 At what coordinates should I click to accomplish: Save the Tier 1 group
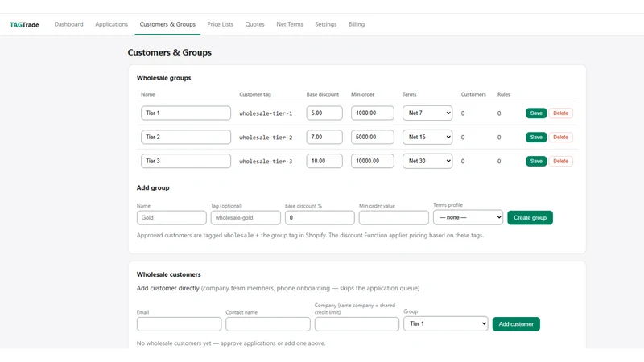point(536,113)
